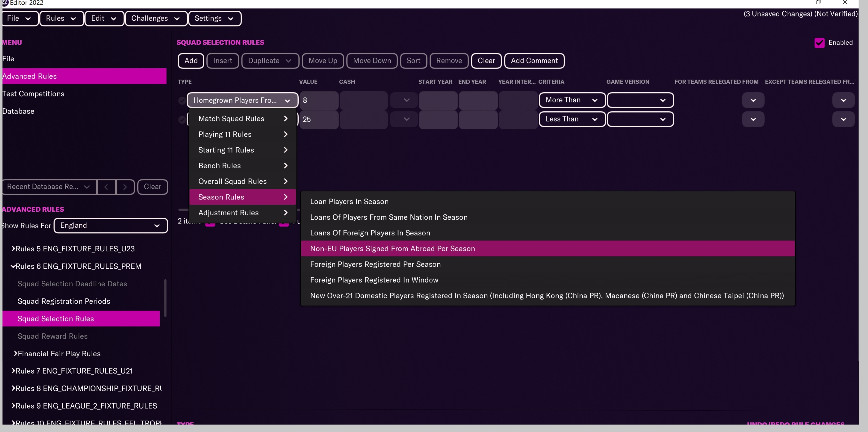Open Starting 11 Rules submenu
868x432 pixels.
(242, 150)
